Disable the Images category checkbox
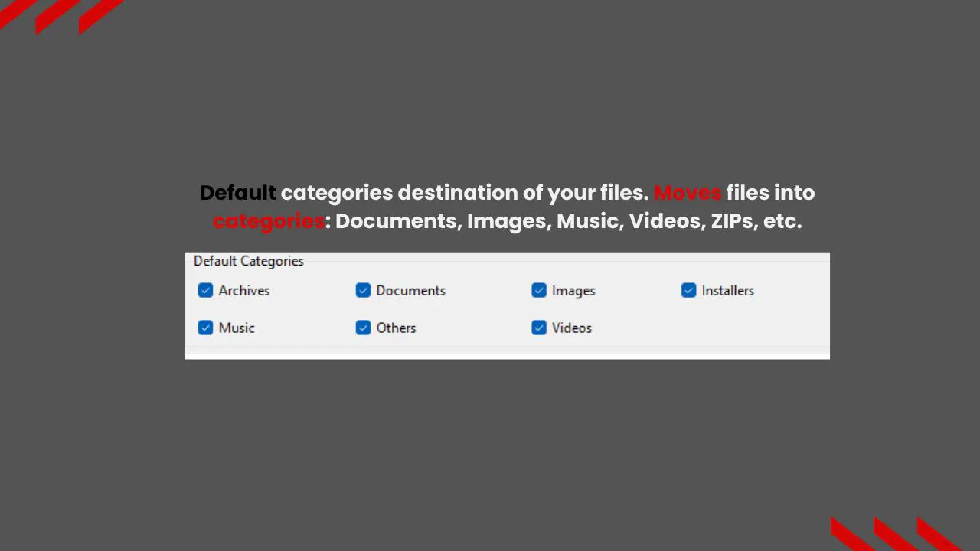980x551 pixels. [x=539, y=290]
